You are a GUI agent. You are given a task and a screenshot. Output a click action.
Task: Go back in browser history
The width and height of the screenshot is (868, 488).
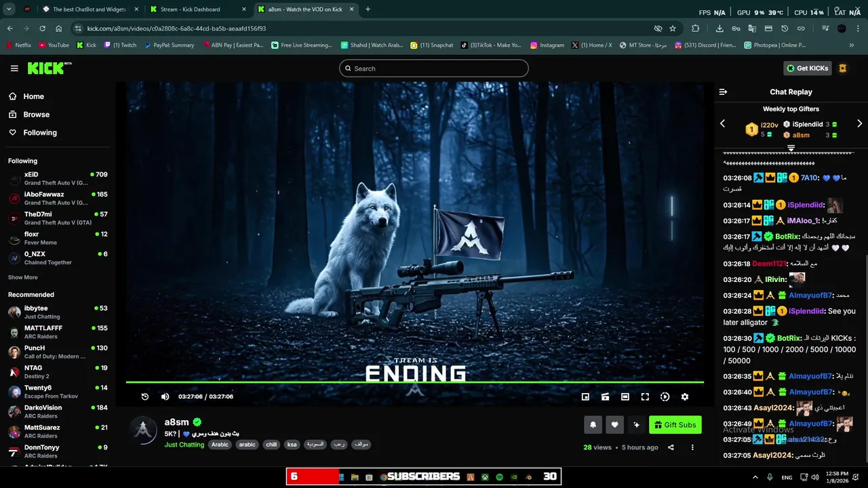pyautogui.click(x=9, y=28)
